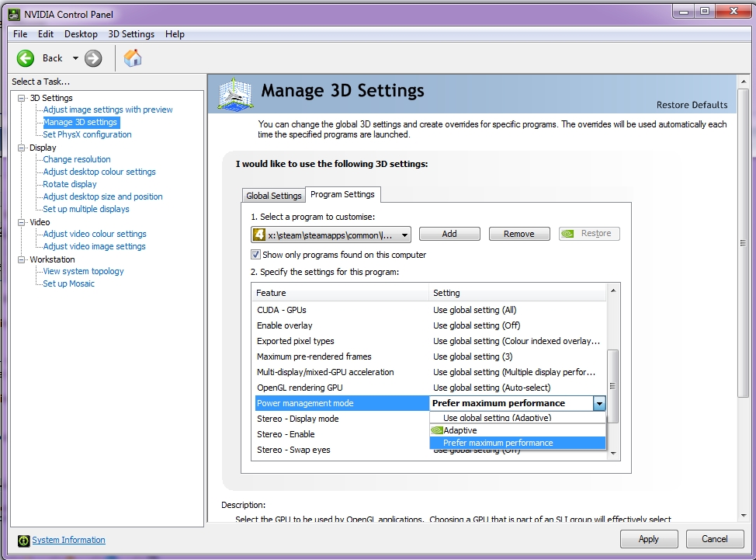756x560 pixels.
Task: Click the System Information icon
Action: point(23,541)
